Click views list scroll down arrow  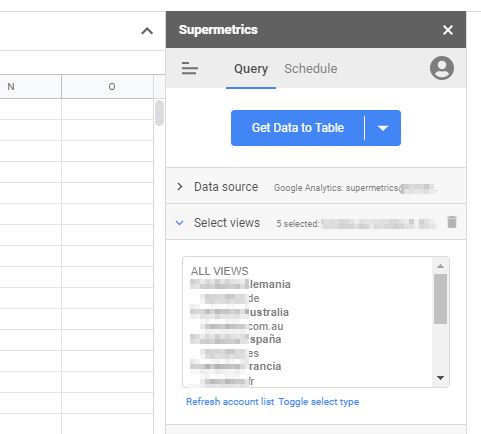tap(440, 378)
